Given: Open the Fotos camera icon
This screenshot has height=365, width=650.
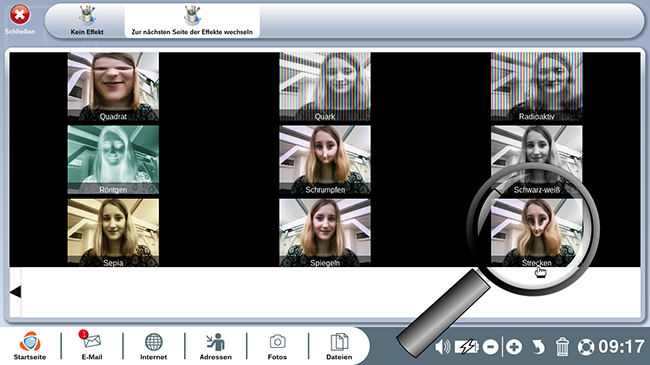Looking at the screenshot, I should [277, 346].
